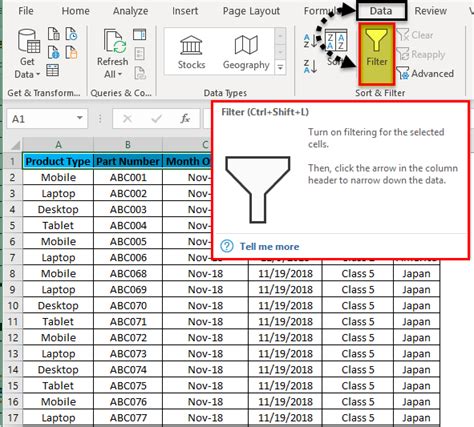Click the From Web icon
The height and width of the screenshot is (427, 474).
click(x=54, y=52)
